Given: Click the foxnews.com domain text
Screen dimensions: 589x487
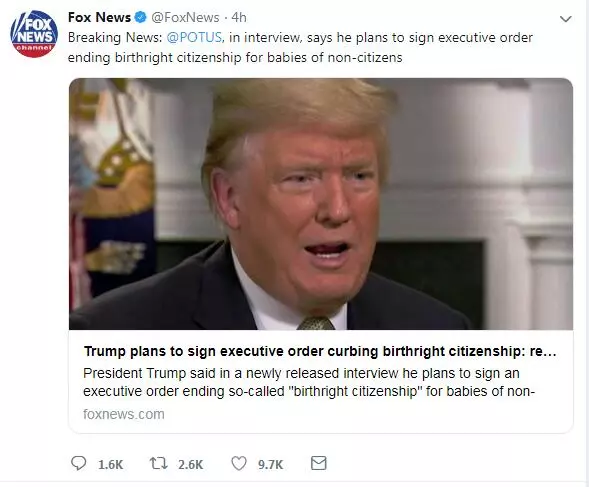Looking at the screenshot, I should [124, 414].
